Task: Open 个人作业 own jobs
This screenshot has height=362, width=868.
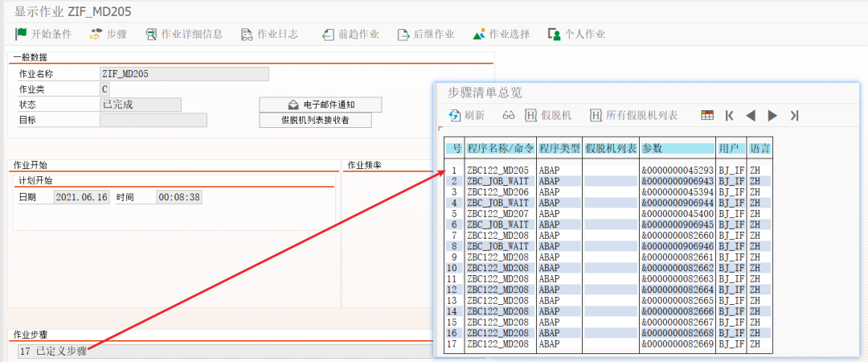Action: tap(576, 35)
